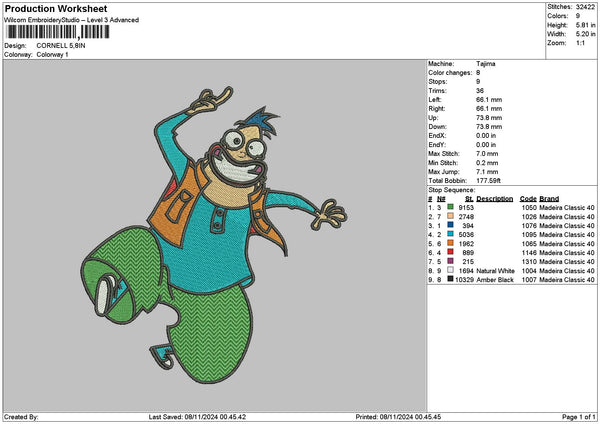Click the Stitches value '32422'
This screenshot has height=424, width=600.
tap(585, 7)
